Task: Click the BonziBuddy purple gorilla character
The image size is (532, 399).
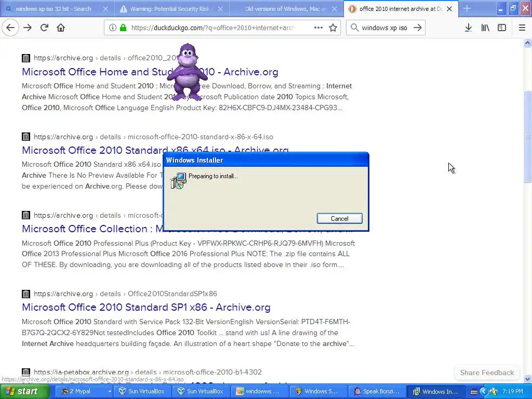Action: tap(186, 72)
